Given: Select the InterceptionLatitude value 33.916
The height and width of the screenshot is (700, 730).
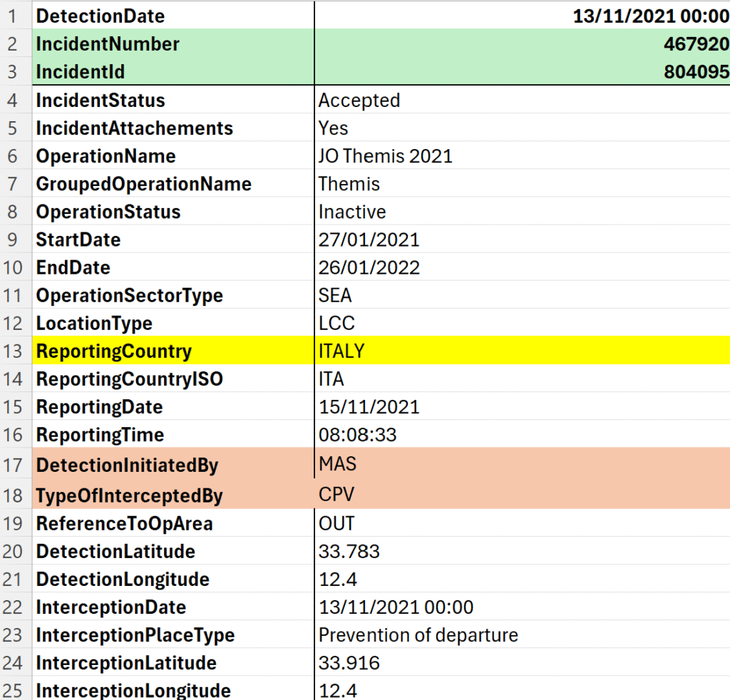Looking at the screenshot, I should [x=349, y=663].
